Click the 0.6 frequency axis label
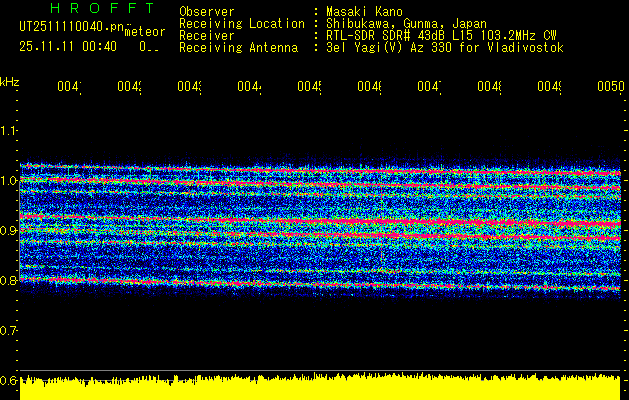 (x=8, y=380)
